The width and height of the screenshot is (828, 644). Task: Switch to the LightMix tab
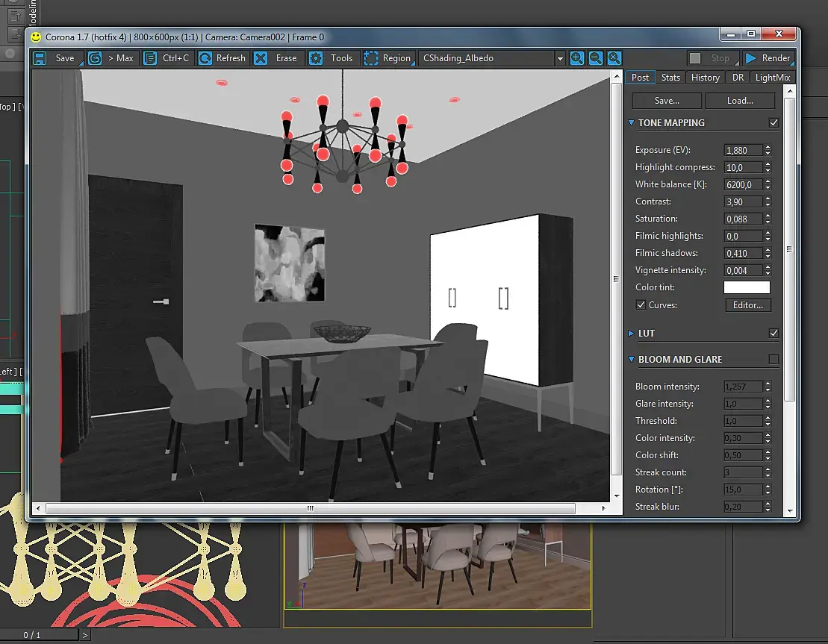(x=773, y=78)
